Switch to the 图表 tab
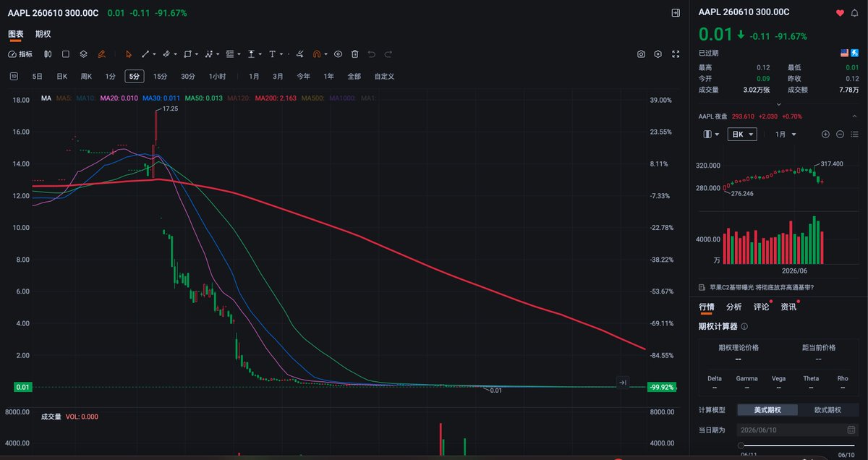Screen dimensions: 868x460 point(16,33)
